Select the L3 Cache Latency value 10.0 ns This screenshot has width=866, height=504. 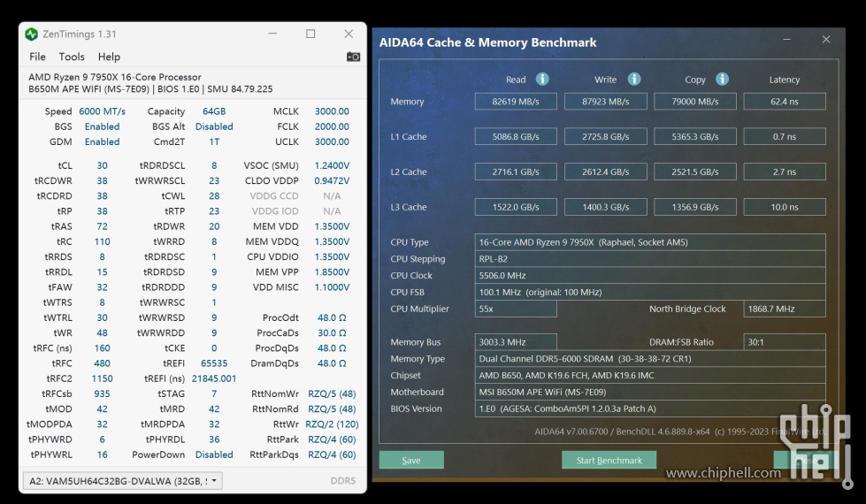pyautogui.click(x=785, y=207)
